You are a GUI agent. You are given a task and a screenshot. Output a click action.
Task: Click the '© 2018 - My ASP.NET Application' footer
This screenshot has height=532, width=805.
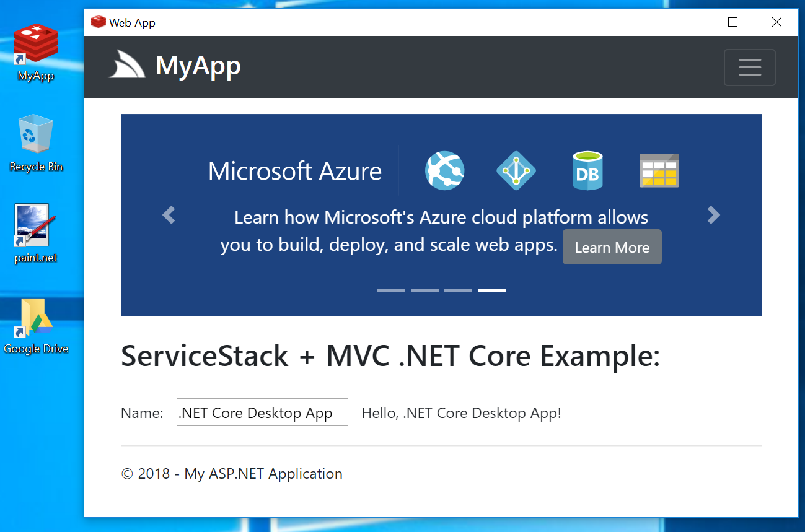[232, 474]
